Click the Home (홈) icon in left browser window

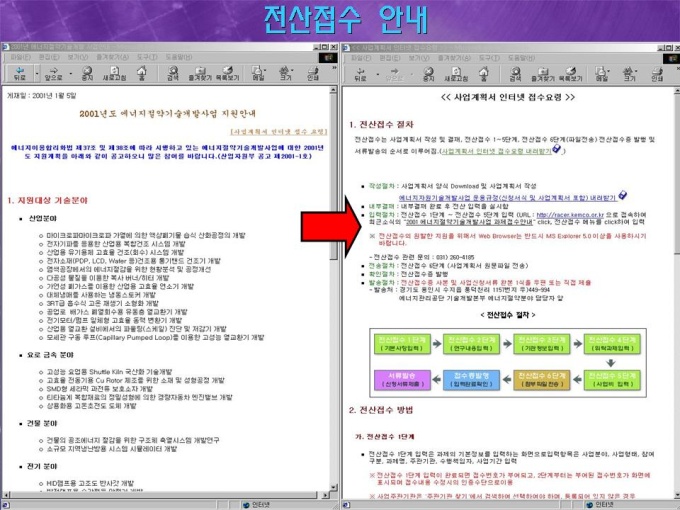pyautogui.click(x=141, y=73)
